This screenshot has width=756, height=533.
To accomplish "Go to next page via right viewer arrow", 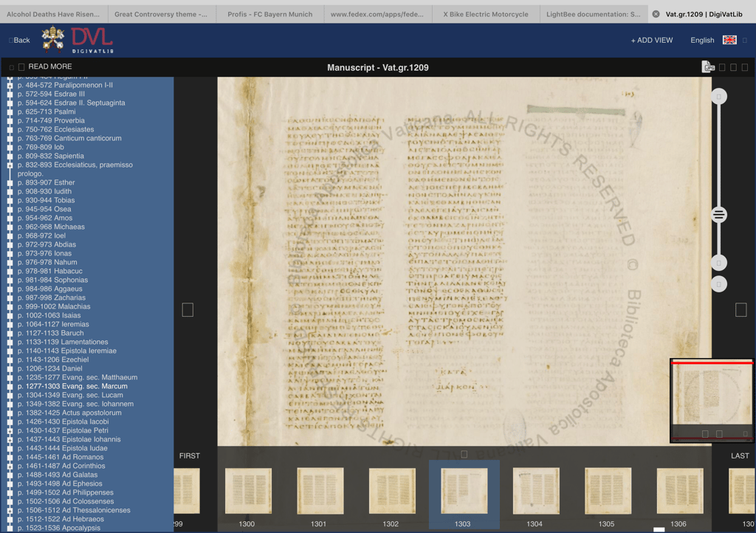I will (740, 310).
